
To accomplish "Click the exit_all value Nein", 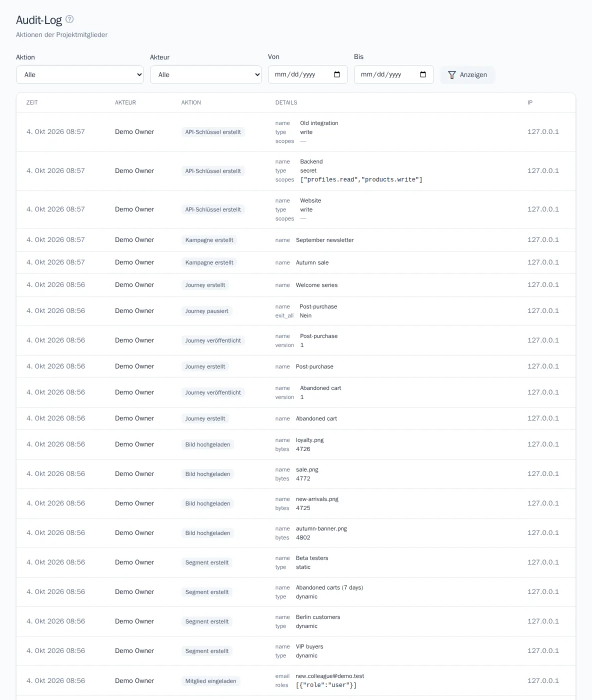I will coord(305,315).
